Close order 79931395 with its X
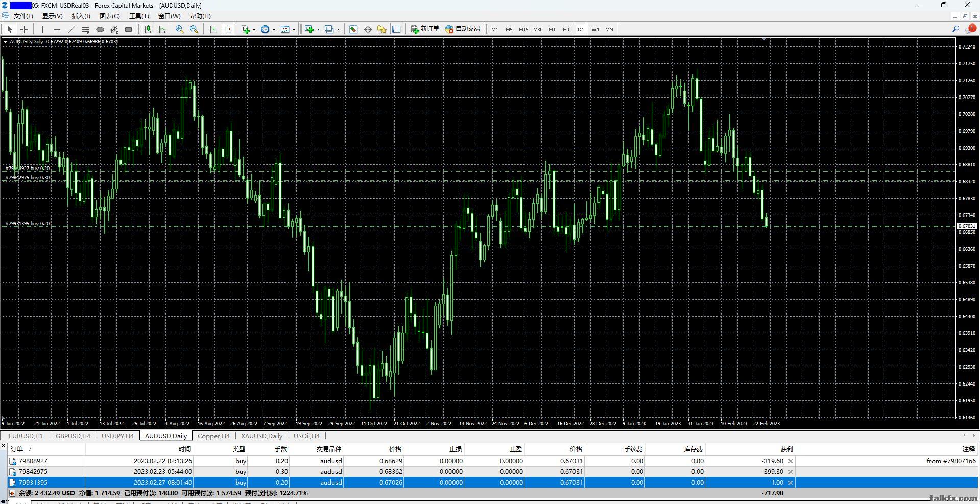This screenshot has width=980, height=504. [x=791, y=483]
